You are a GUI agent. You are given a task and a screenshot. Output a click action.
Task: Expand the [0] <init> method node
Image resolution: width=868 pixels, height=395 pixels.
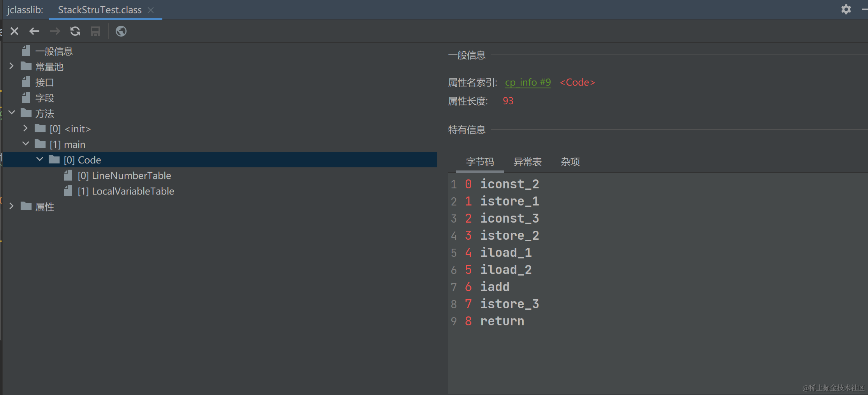pos(25,128)
